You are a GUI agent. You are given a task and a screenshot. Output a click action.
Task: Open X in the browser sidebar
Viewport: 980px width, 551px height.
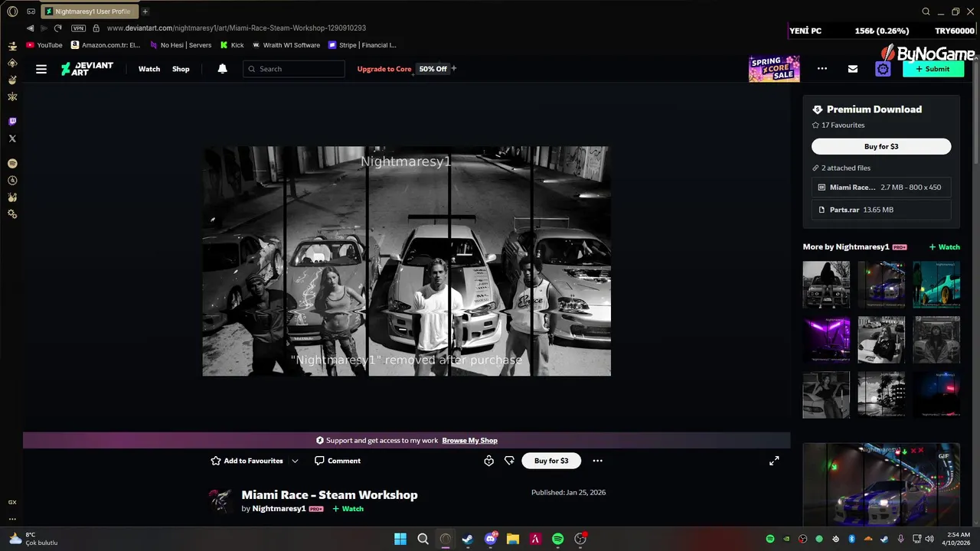[12, 139]
